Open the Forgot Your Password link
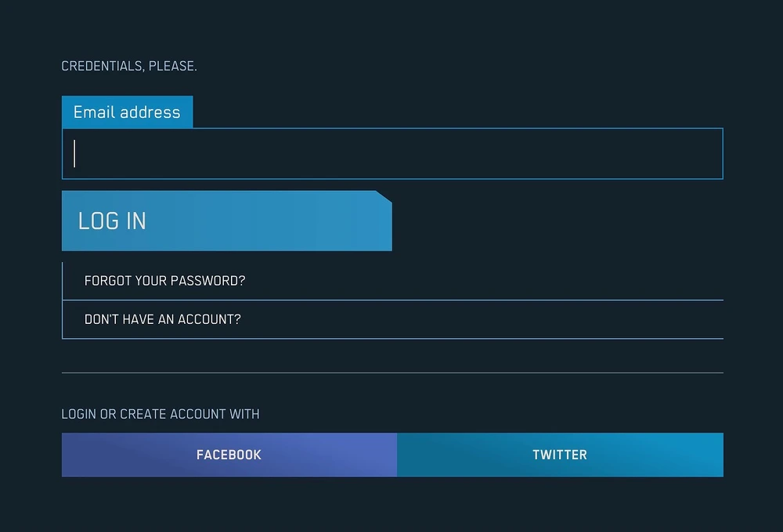This screenshot has height=532, width=783. [x=164, y=281]
